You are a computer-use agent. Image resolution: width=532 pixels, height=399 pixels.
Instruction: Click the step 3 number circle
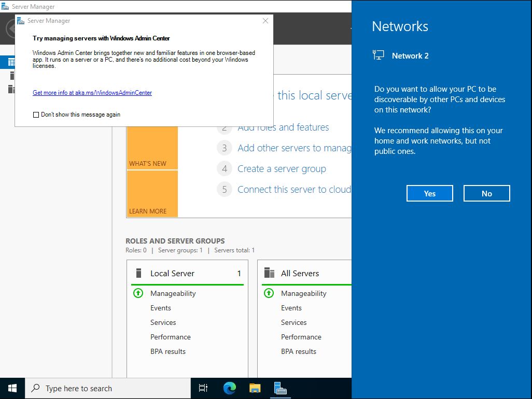tap(225, 148)
